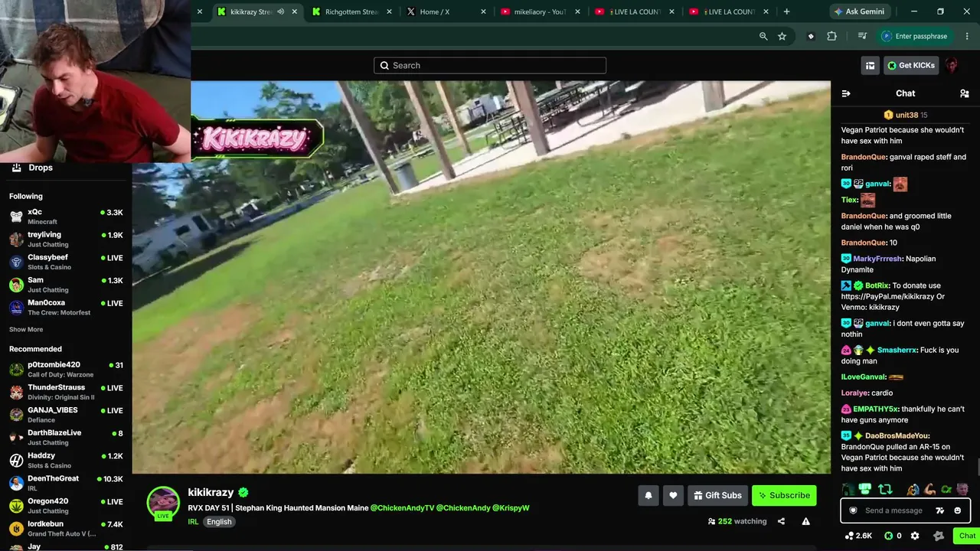
Task: Open the user profile avatar menu
Action: pyautogui.click(x=952, y=66)
